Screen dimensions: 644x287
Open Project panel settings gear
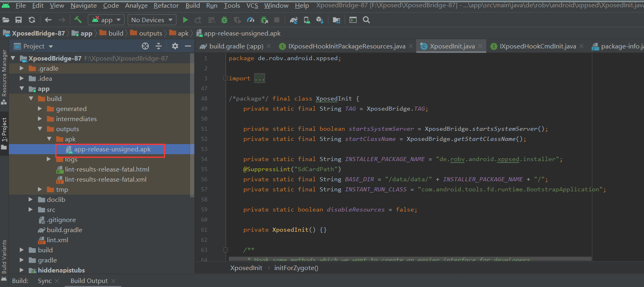[175, 46]
